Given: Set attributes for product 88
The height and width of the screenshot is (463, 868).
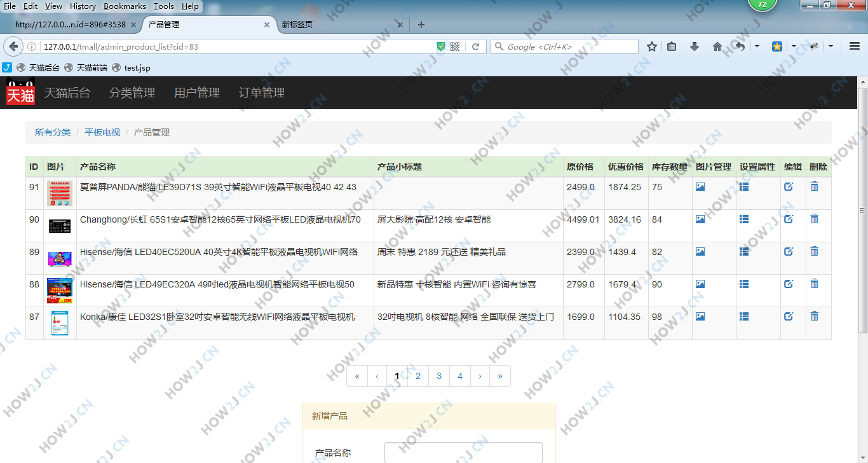Looking at the screenshot, I should pyautogui.click(x=744, y=284).
